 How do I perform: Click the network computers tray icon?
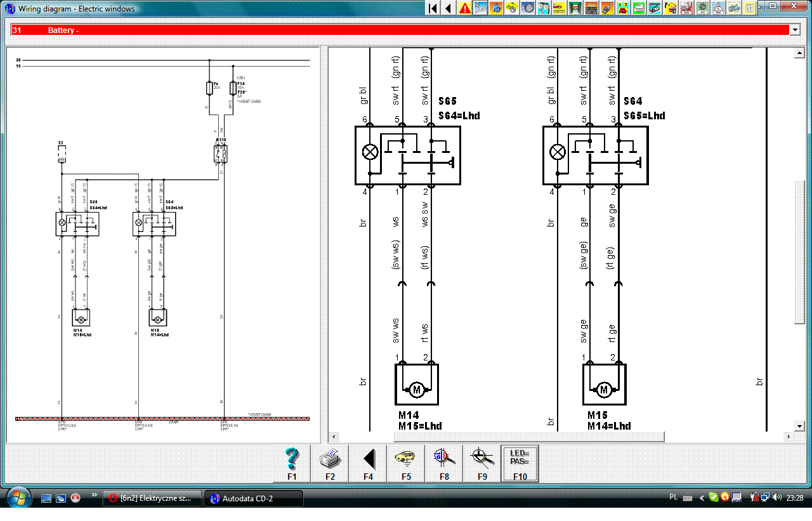(766, 498)
